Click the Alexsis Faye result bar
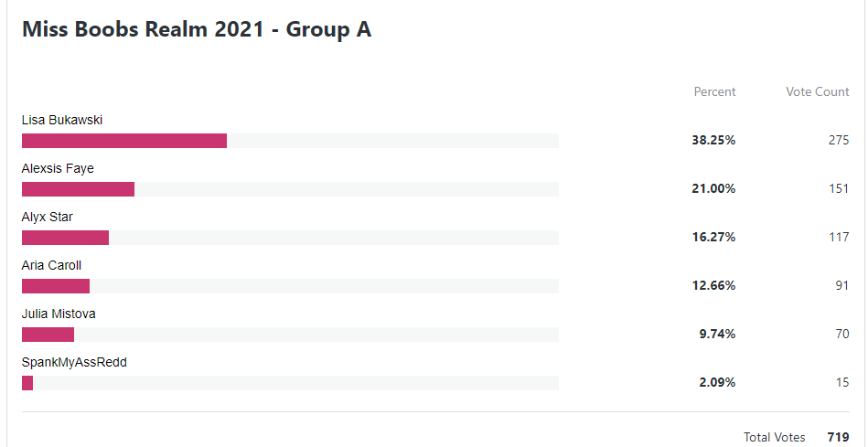The width and height of the screenshot is (868, 447). click(x=290, y=189)
